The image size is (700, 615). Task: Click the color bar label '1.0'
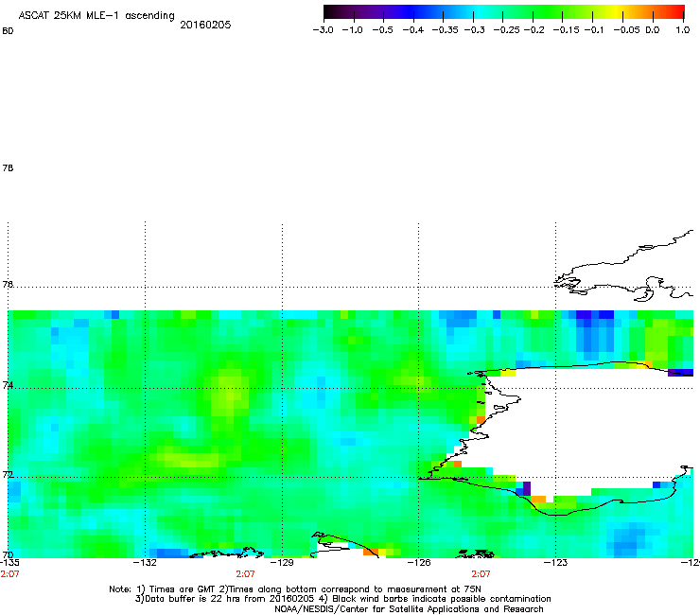683,30
